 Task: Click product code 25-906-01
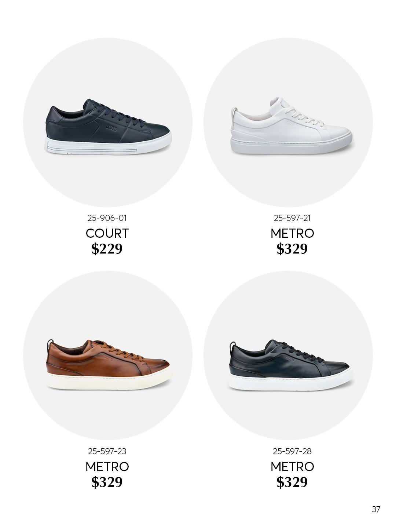click(x=107, y=218)
